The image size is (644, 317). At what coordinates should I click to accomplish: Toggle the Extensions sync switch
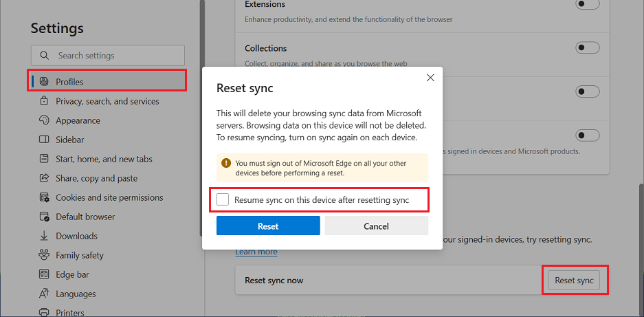pos(588,4)
